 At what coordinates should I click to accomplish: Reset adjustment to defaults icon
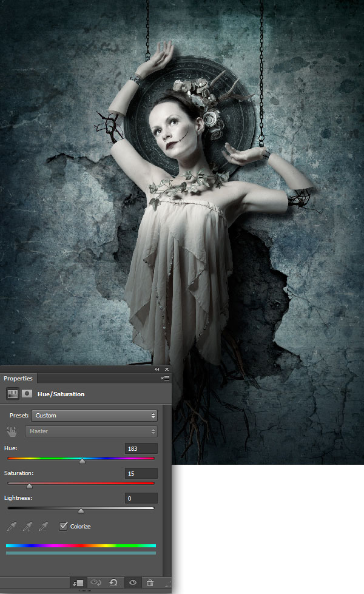pos(113,582)
